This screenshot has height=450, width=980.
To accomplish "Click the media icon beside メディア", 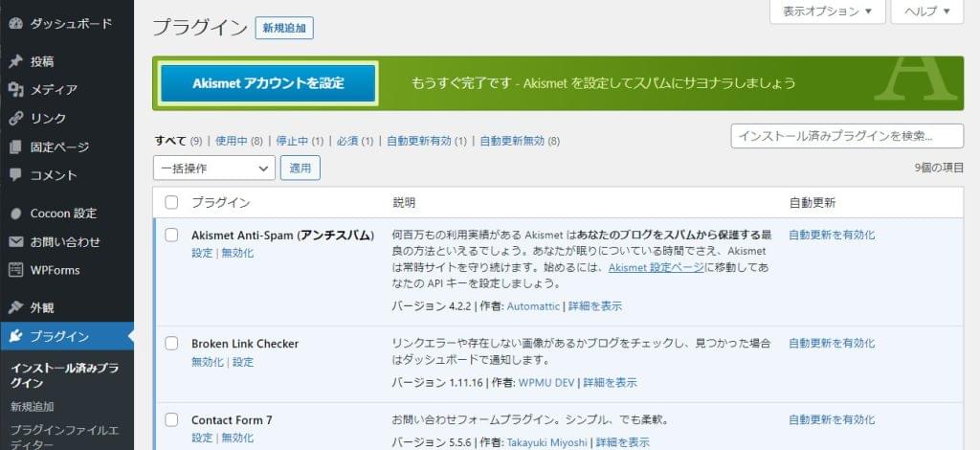I will point(15,90).
